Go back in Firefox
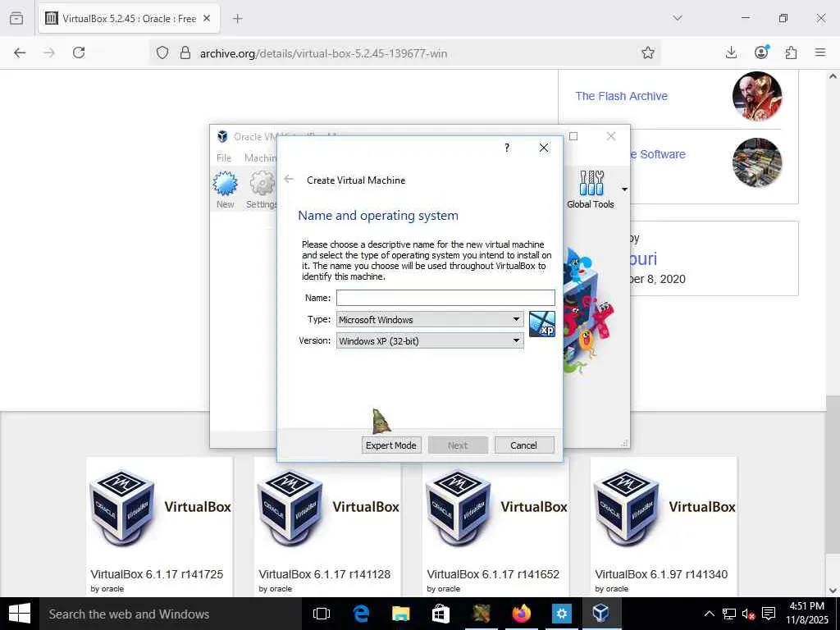 coord(20,52)
